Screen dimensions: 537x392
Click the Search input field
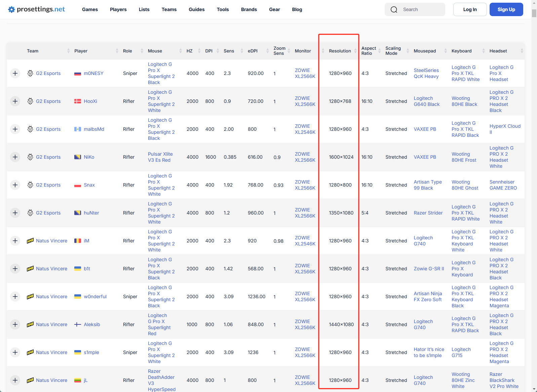(415, 9)
